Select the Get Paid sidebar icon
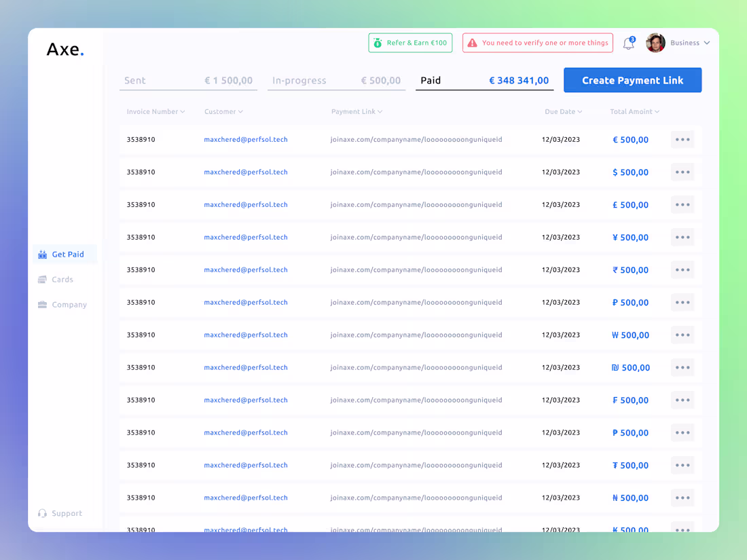 pyautogui.click(x=42, y=254)
